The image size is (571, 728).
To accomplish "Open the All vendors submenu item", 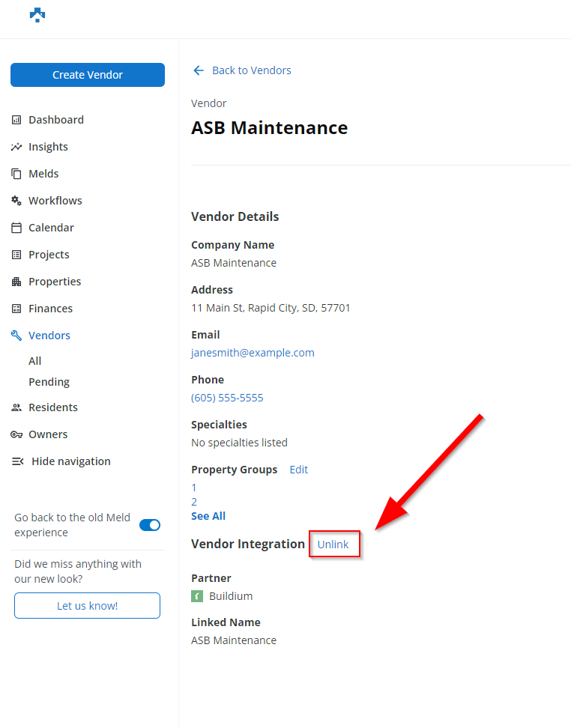I will pos(35,361).
